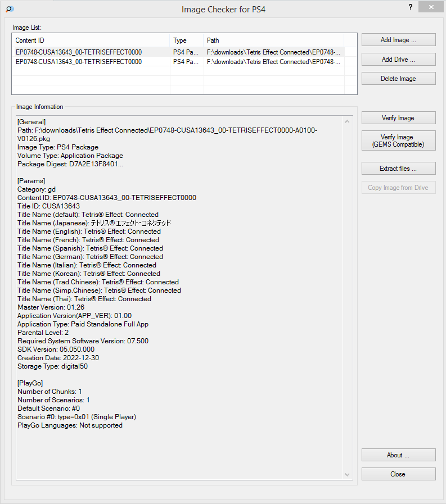Click the Category: gd line
The height and width of the screenshot is (504, 446).
(37, 189)
